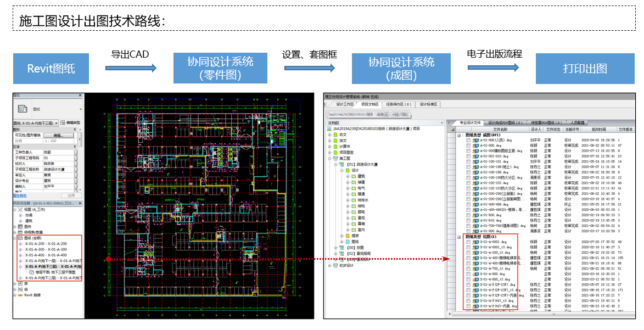Open the 图纸: X-01-A-P(地下三层) dropdown
Viewport: 644px width, 330px height.
[56, 122]
